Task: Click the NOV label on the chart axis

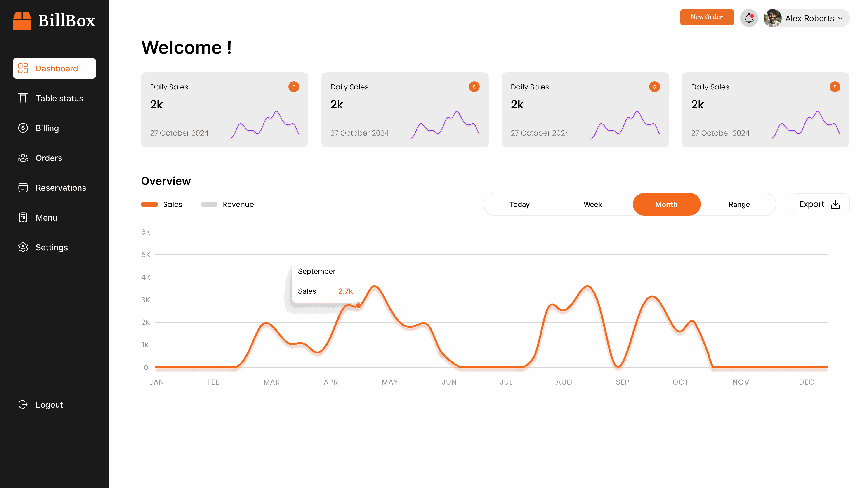Action: [741, 382]
